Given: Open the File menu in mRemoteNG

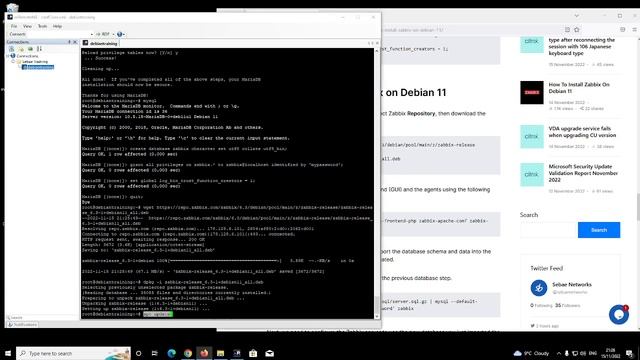Looking at the screenshot, I should click(x=14, y=26).
